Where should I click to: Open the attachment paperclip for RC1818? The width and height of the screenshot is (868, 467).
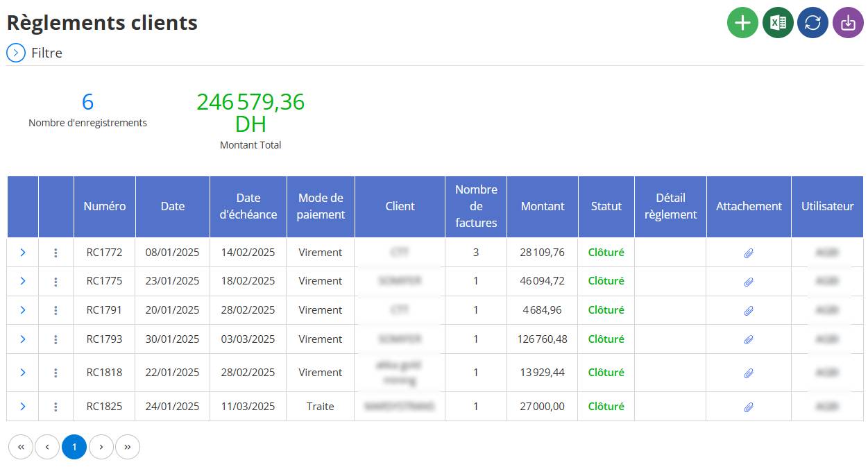point(749,373)
